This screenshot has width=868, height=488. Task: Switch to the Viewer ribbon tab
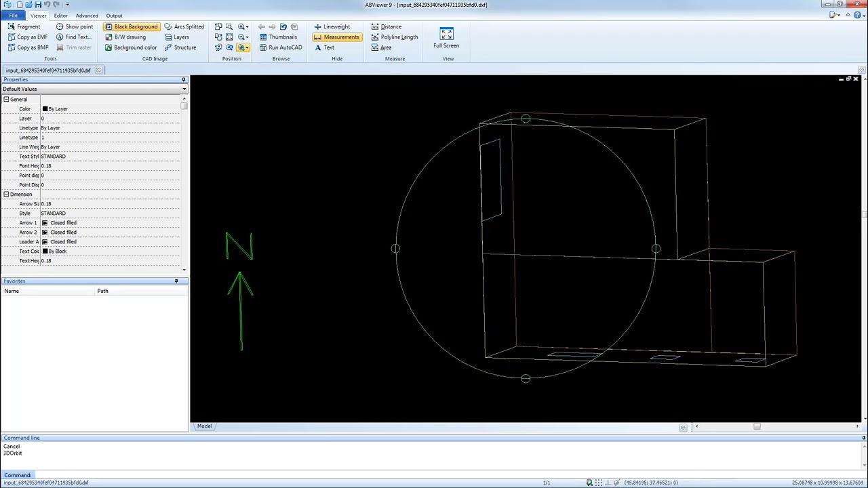[x=38, y=16]
